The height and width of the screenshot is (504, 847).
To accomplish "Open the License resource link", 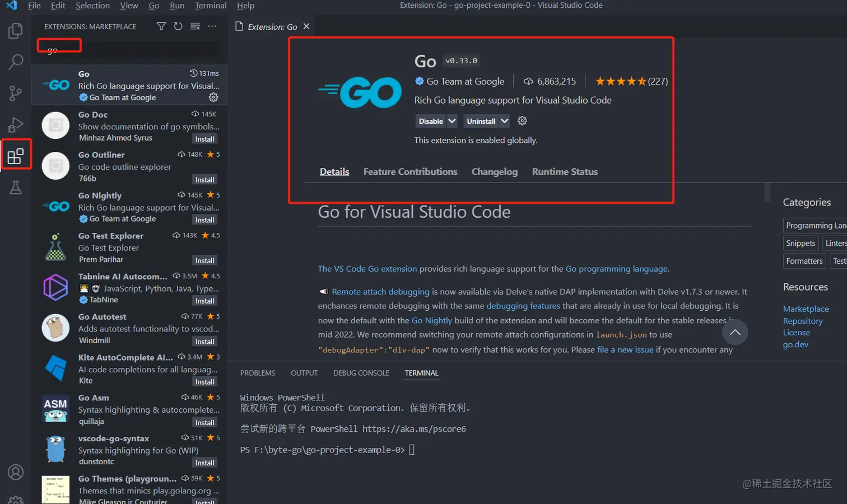I will point(797,333).
